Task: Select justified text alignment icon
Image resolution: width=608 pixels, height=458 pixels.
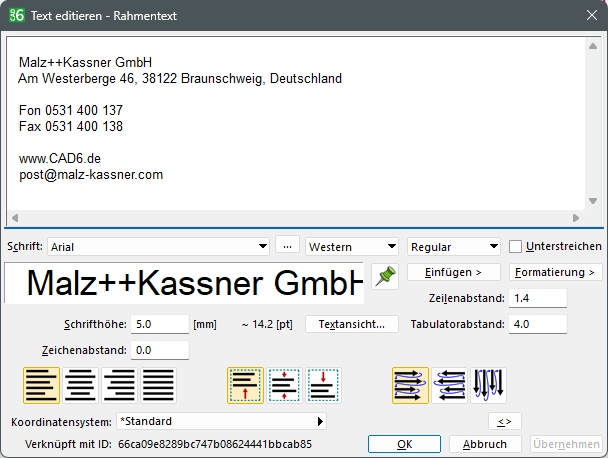Action: [158, 385]
